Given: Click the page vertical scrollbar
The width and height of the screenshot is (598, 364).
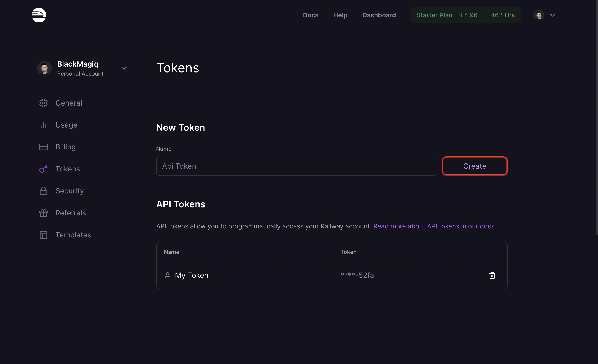Looking at the screenshot, I should click(597, 118).
